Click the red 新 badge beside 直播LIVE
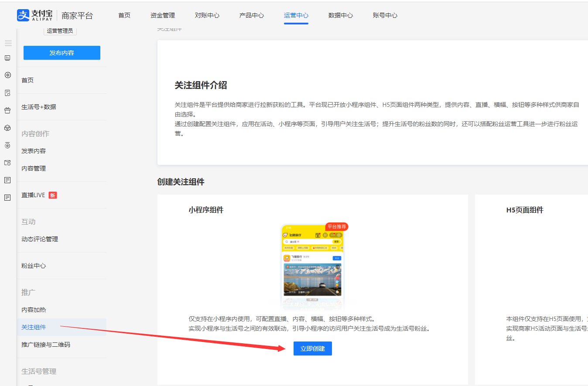This screenshot has width=588, height=386. (x=52, y=195)
